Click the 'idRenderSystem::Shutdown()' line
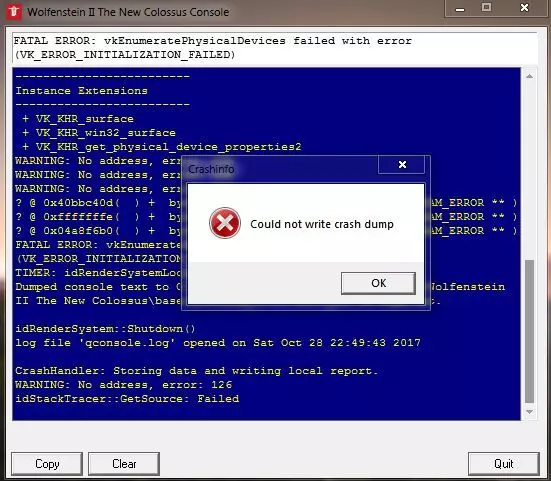 click(x=105, y=329)
